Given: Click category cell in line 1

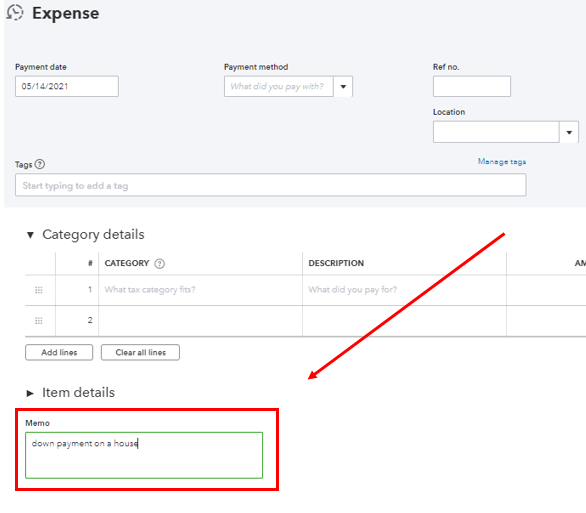Looking at the screenshot, I should point(201,290).
